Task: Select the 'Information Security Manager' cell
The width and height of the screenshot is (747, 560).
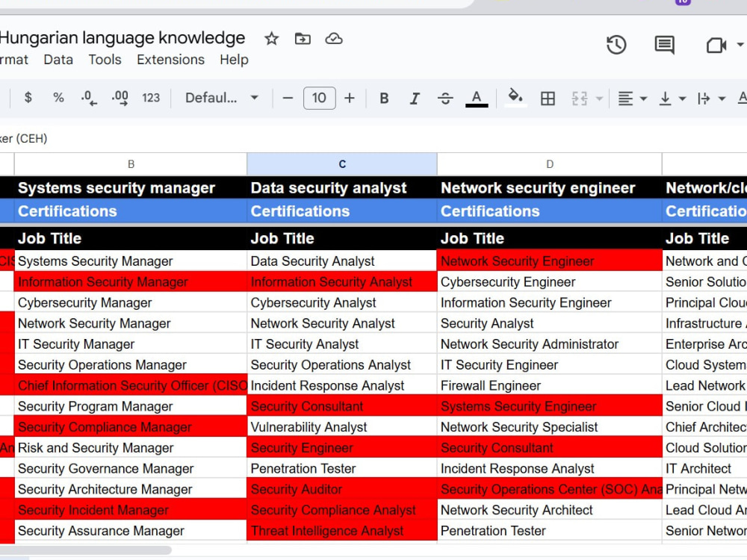Action: 131,282
